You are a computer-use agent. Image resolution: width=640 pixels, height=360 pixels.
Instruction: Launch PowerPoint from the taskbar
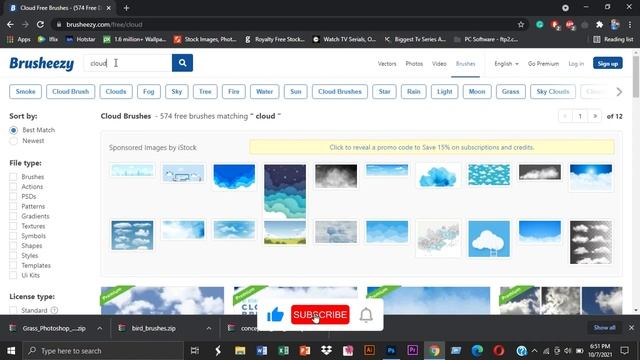tap(304, 351)
